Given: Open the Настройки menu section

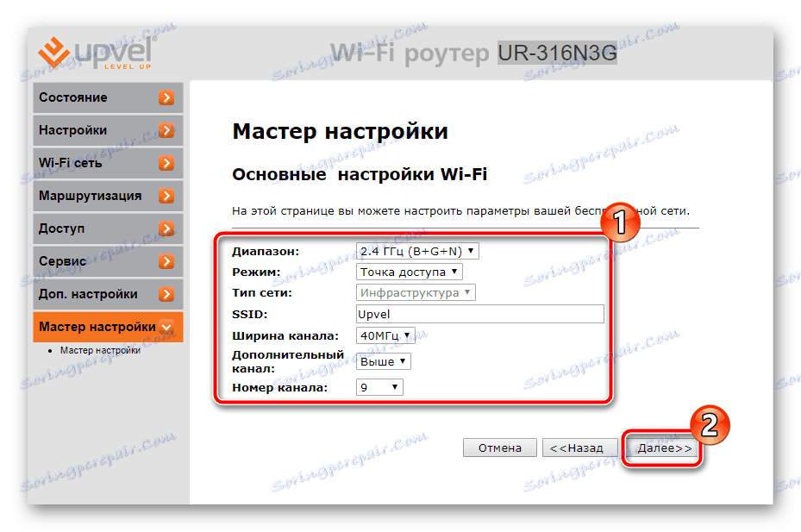Looking at the screenshot, I should coord(108,130).
